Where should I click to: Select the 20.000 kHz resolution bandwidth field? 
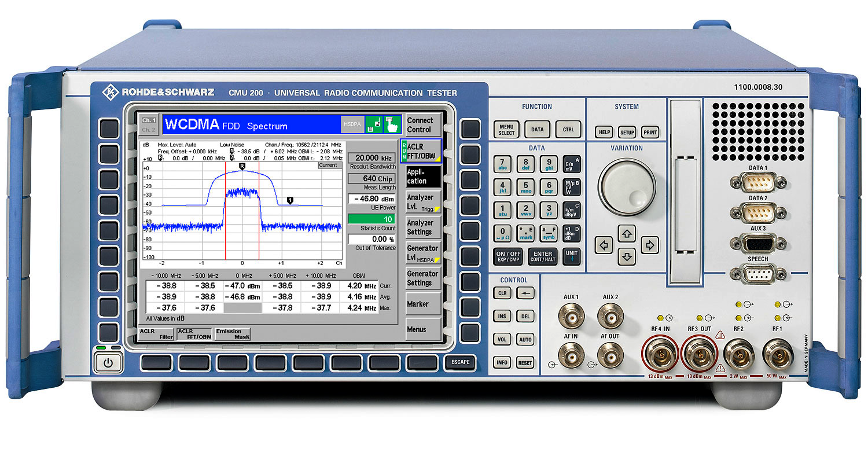pyautogui.click(x=372, y=158)
